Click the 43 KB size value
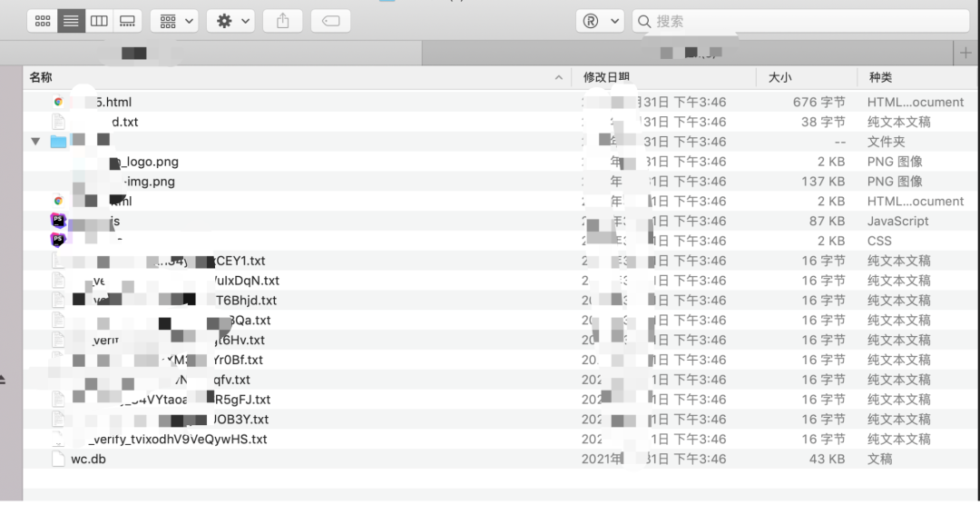The image size is (980, 505). click(827, 460)
